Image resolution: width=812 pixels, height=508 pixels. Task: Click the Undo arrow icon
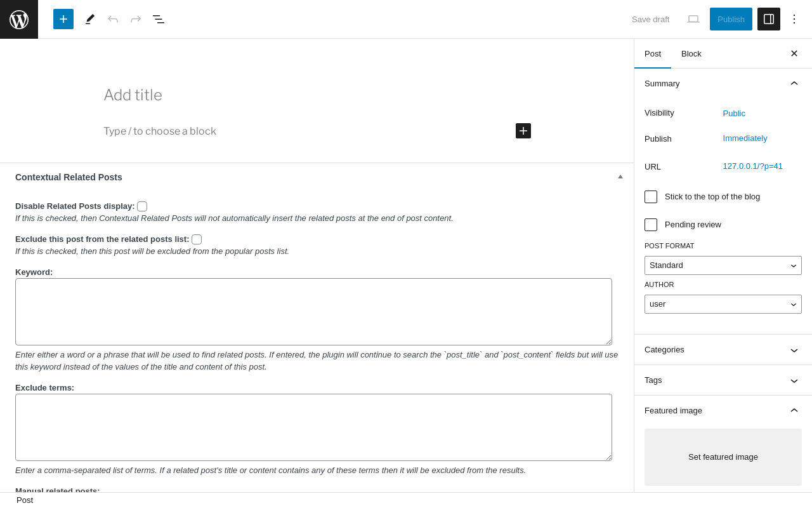pyautogui.click(x=113, y=19)
